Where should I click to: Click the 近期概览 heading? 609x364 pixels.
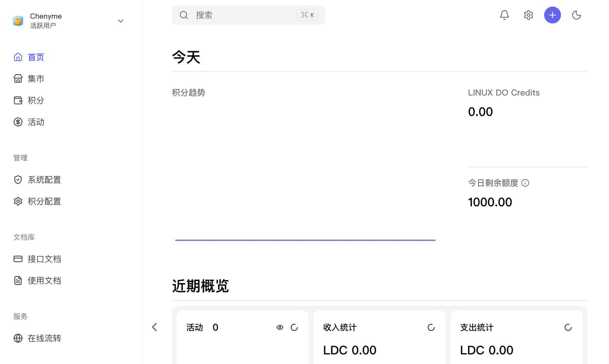[200, 286]
